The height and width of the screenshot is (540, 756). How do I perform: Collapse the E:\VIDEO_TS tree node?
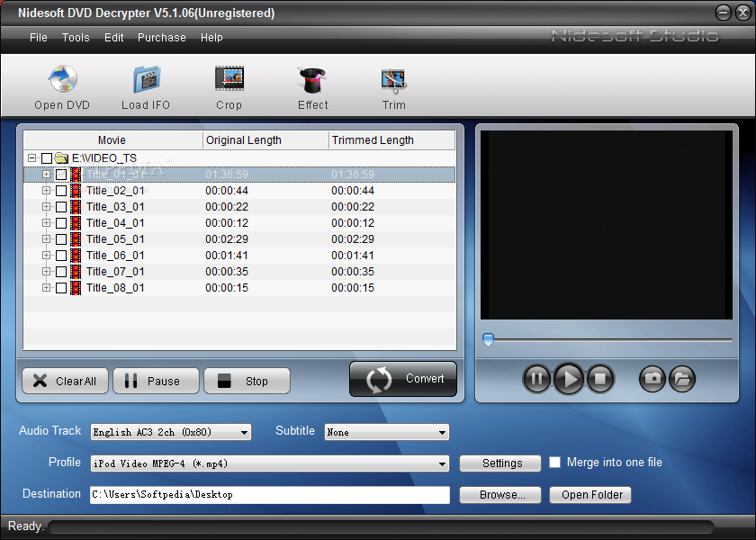click(x=31, y=158)
